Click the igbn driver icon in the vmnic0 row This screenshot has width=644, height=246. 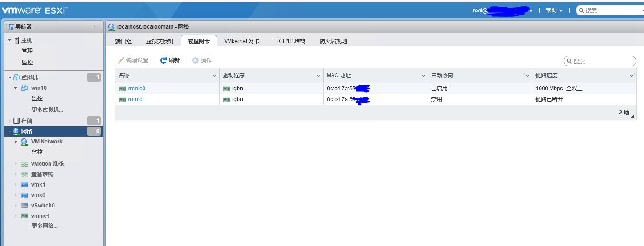click(x=227, y=89)
